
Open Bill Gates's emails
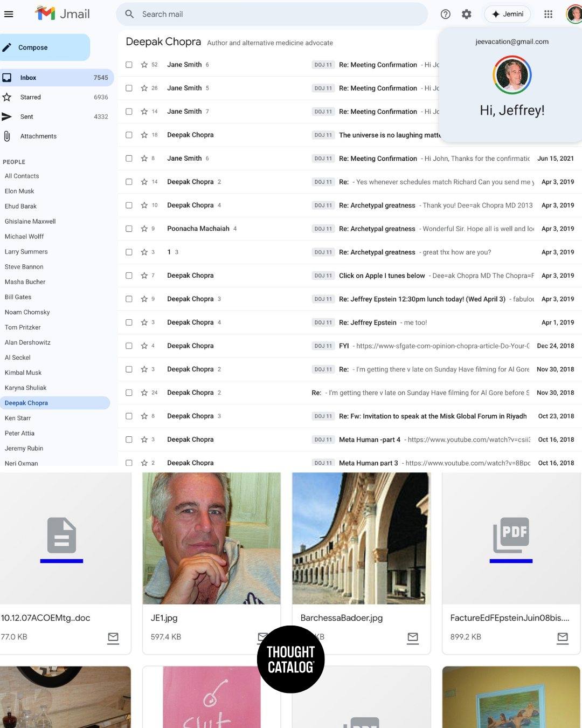coord(18,297)
